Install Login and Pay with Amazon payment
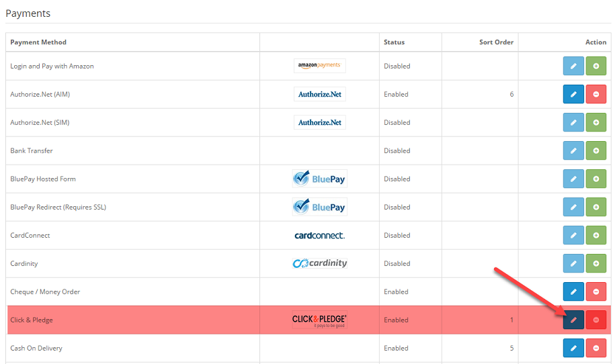The width and height of the screenshot is (613, 364). (596, 66)
